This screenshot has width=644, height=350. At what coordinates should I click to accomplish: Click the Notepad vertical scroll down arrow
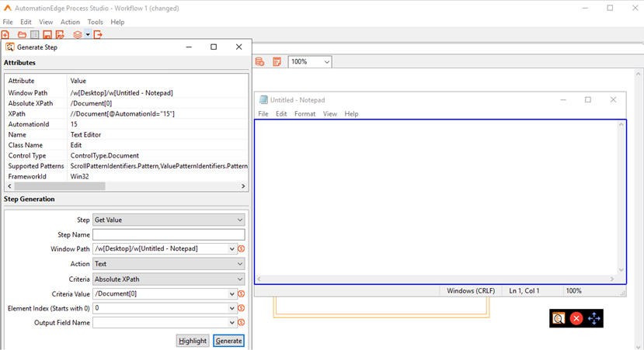tap(621, 270)
